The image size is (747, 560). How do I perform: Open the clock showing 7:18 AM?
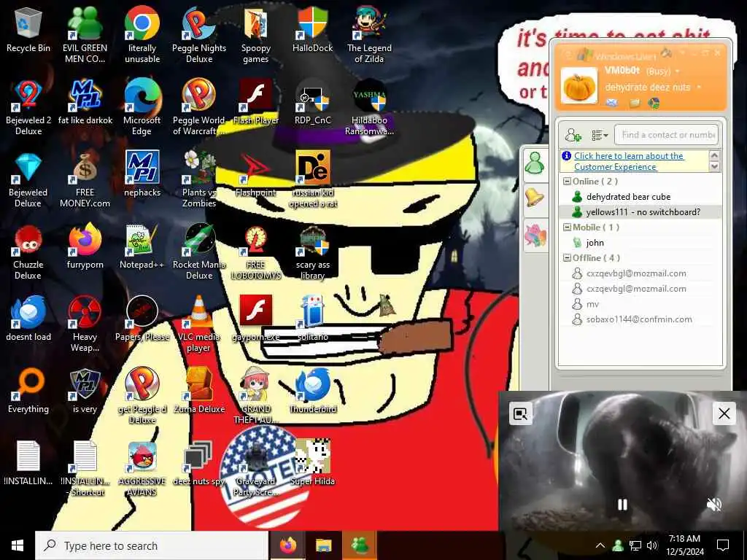click(x=685, y=545)
